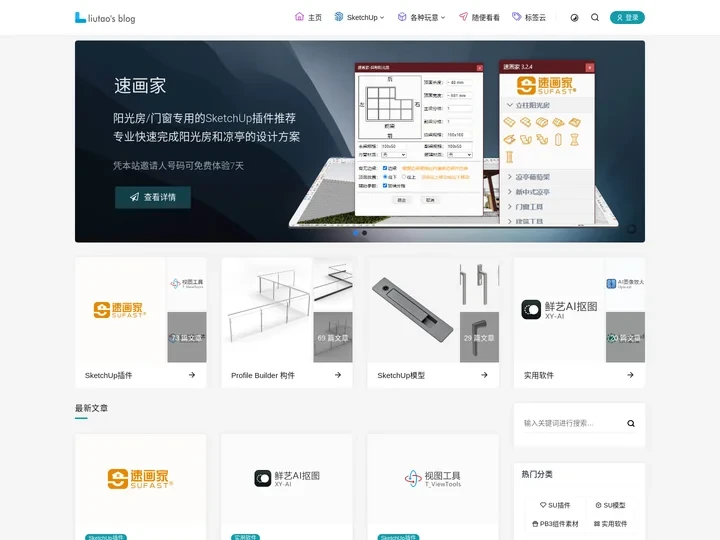720x540 pixels.
Task: Open the PB3组件素材 hot category
Action: 555,523
